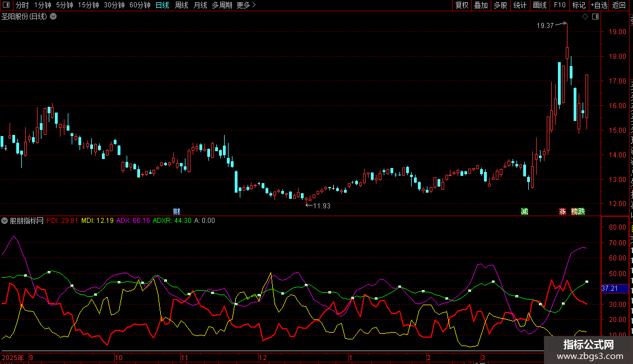The width and height of the screenshot is (633, 364).
Task: Toggle the right side panel icon
Action: pyautogui.click(x=595, y=17)
